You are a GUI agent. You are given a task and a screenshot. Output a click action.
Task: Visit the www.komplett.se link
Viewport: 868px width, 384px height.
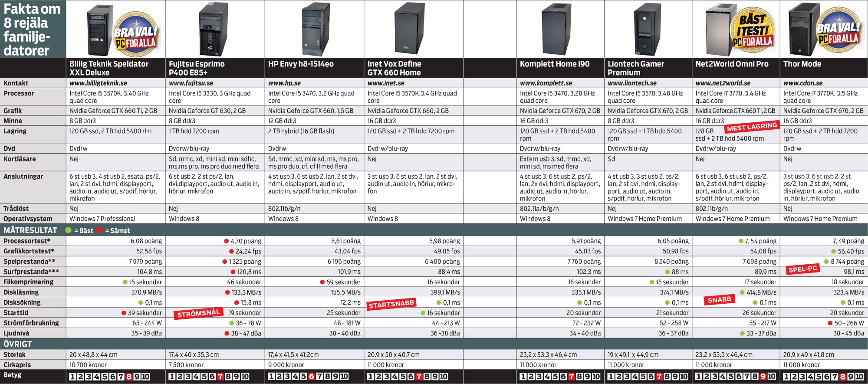[x=546, y=83]
